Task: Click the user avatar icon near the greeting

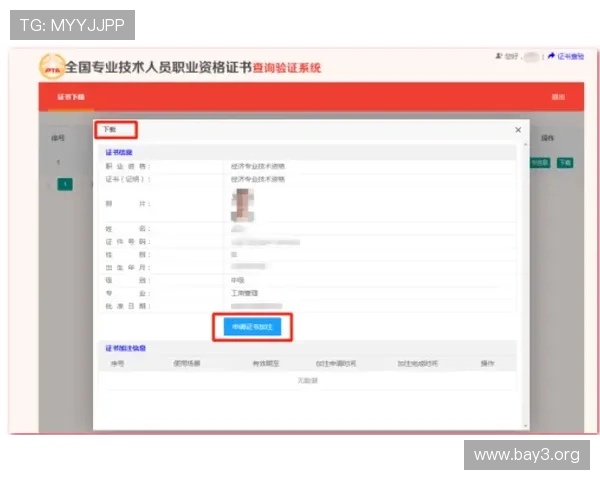Action: pyautogui.click(x=499, y=56)
